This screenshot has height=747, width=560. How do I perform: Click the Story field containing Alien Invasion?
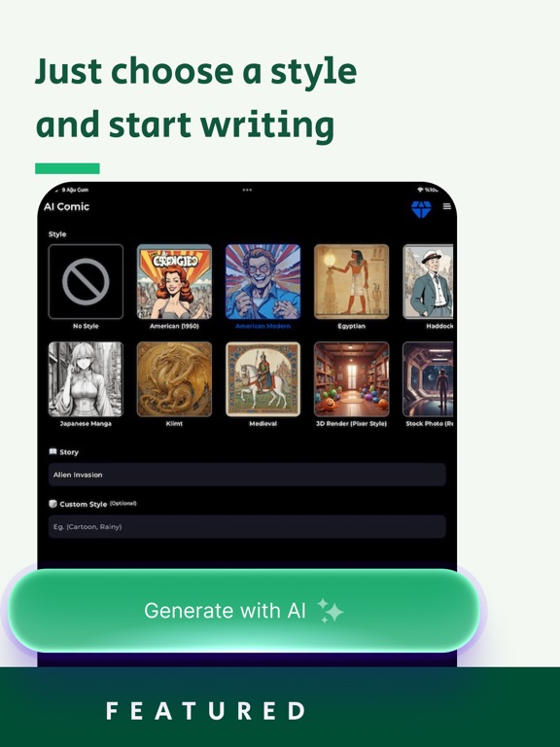[247, 475]
